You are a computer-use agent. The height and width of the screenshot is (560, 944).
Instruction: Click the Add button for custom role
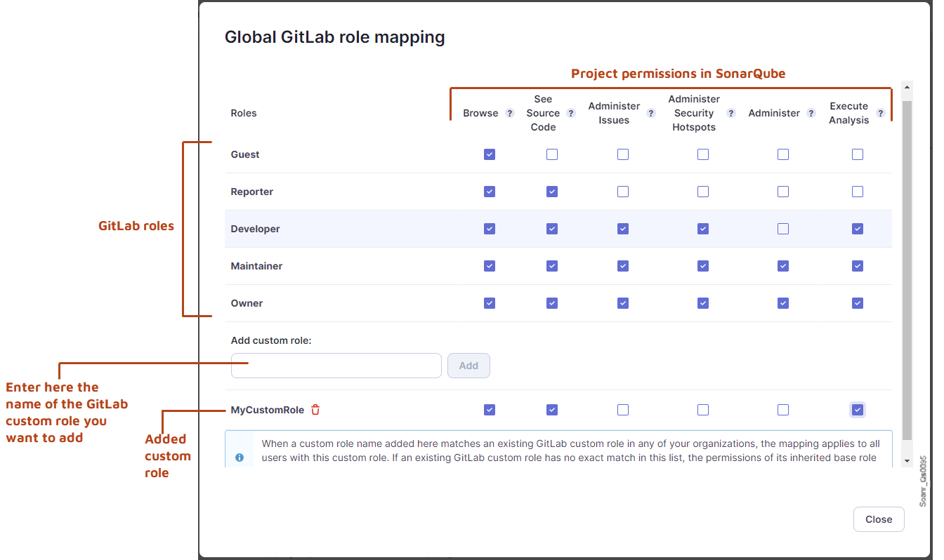[468, 366]
